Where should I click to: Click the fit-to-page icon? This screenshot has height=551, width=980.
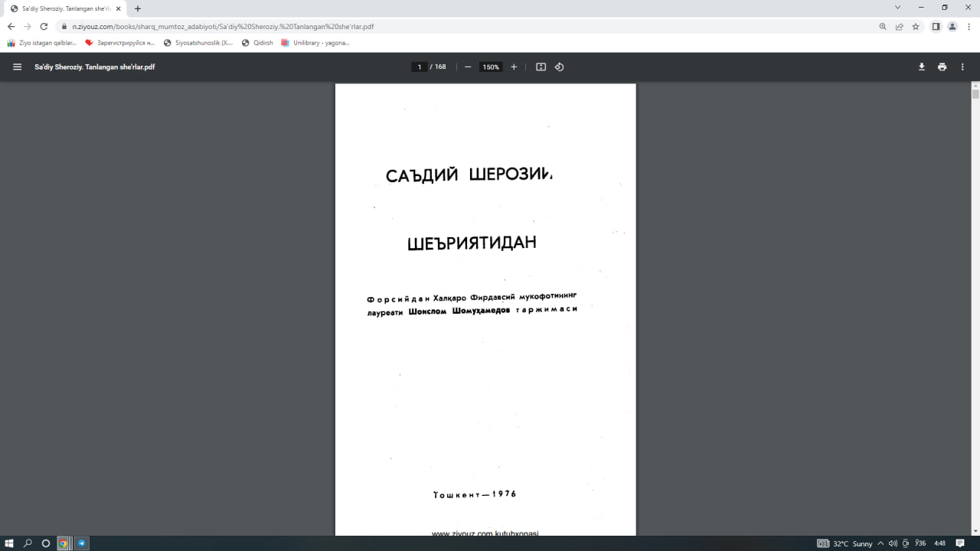point(541,67)
